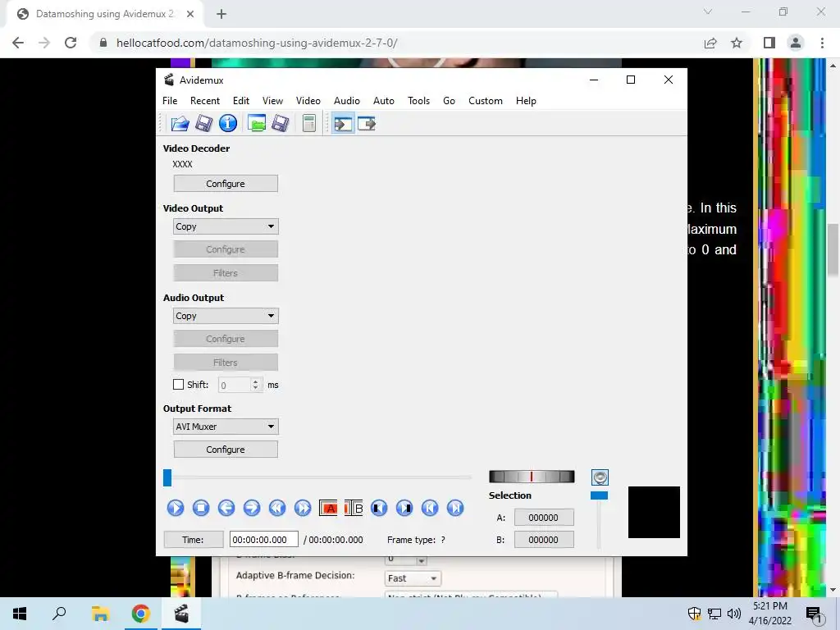Click the current time input field

tap(263, 540)
